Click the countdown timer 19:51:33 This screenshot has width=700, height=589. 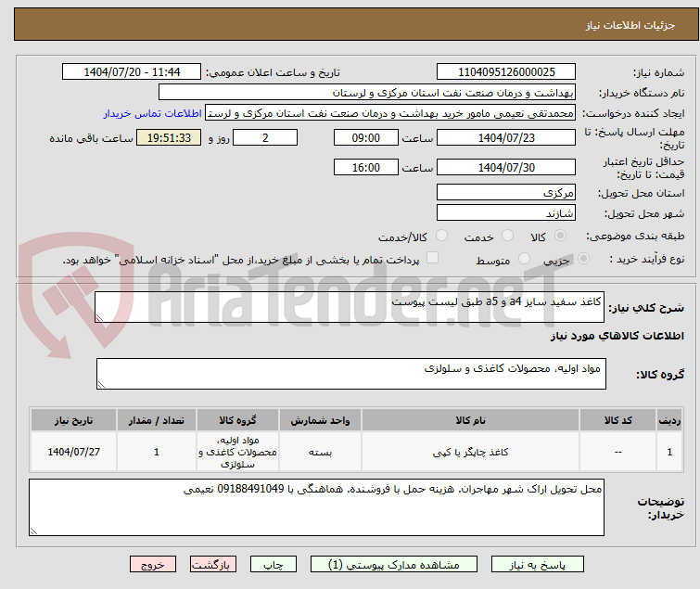click(169, 137)
